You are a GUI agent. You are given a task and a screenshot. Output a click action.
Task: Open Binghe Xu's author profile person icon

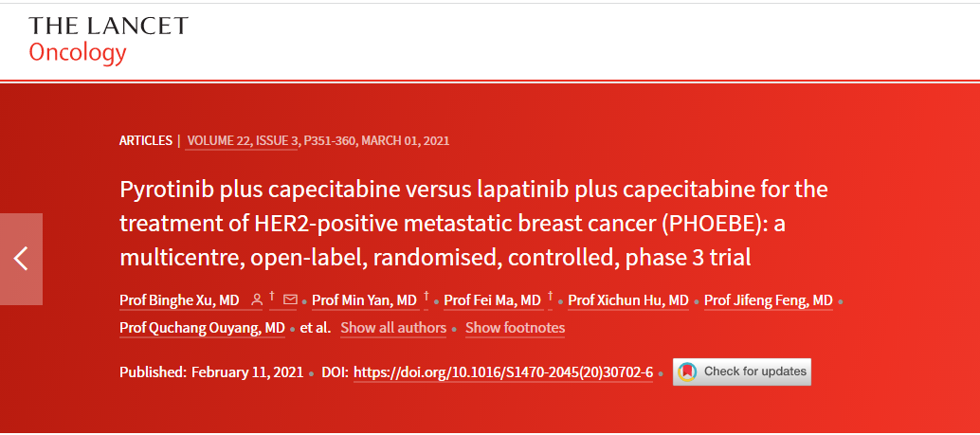tap(256, 300)
